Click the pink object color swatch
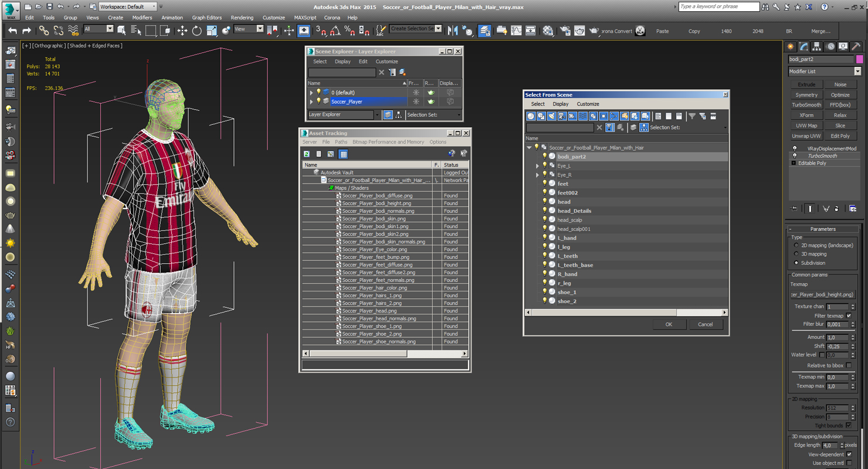Viewport: 868px width, 469px height. pos(859,59)
